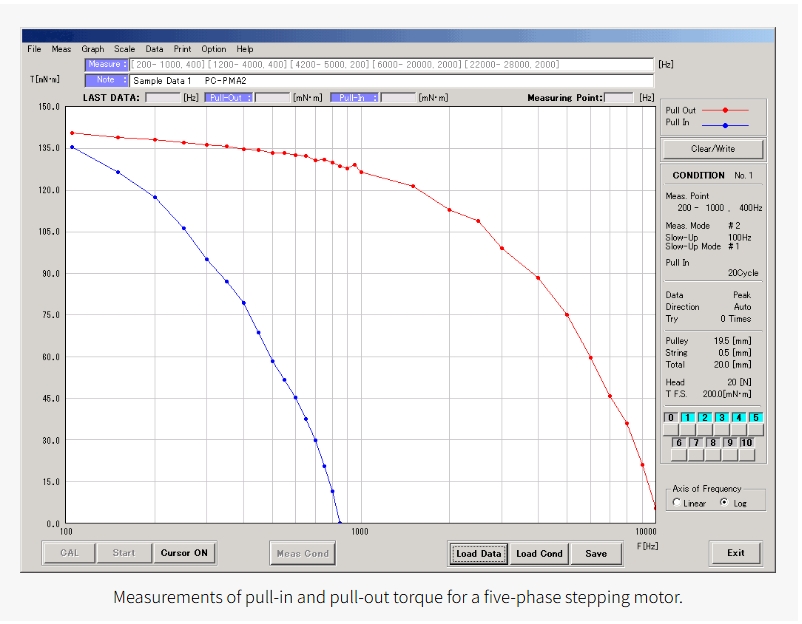Screen dimensions: 802x624
Task: Click the Pulley 19.5 mm value
Action: [732, 341]
